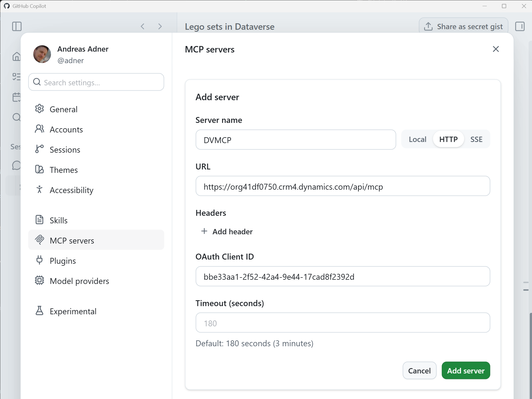The width and height of the screenshot is (532, 399).
Task: Confirm with green Add server button
Action: click(466, 371)
